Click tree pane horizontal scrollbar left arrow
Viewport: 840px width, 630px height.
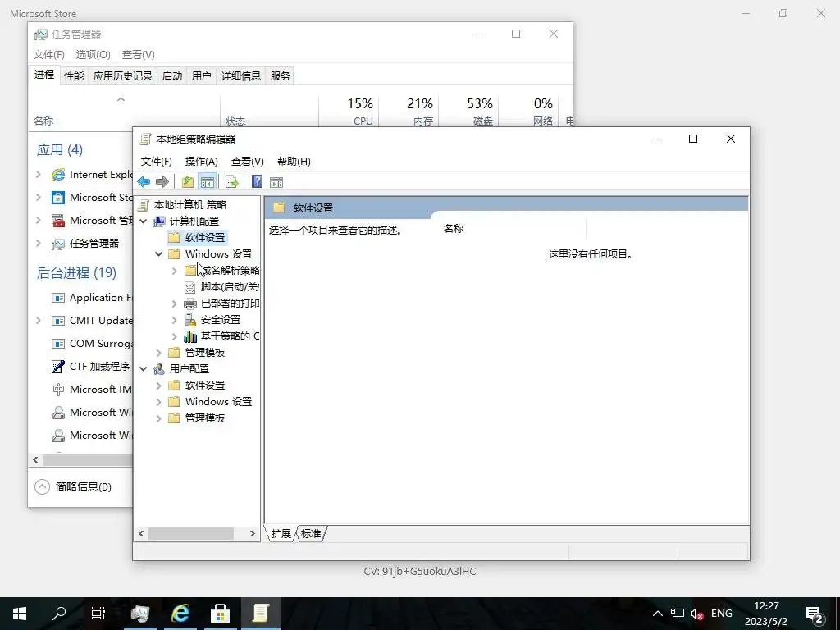(x=141, y=533)
